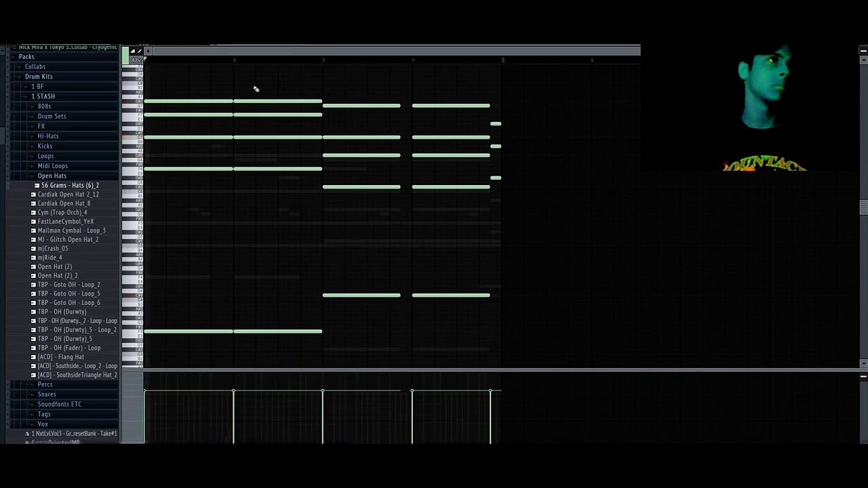
Task: Click bar 3 marker in piano roll timeline
Action: point(323,60)
